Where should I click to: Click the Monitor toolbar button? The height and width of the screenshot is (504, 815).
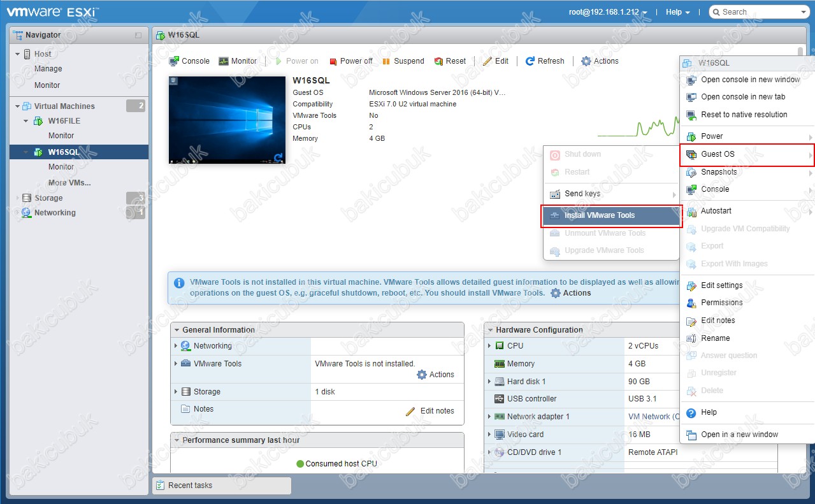(238, 61)
